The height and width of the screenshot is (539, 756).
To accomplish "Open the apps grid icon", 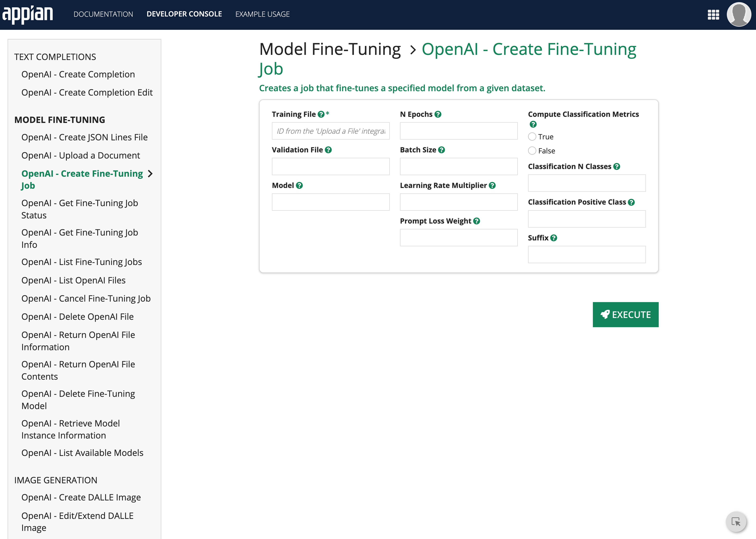I will [x=713, y=15].
